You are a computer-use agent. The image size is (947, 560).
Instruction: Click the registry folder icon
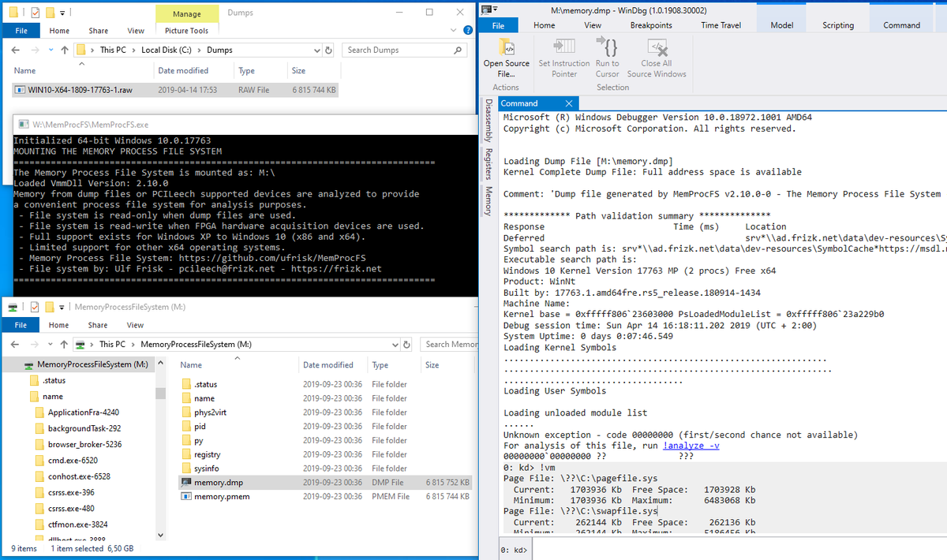click(x=187, y=454)
